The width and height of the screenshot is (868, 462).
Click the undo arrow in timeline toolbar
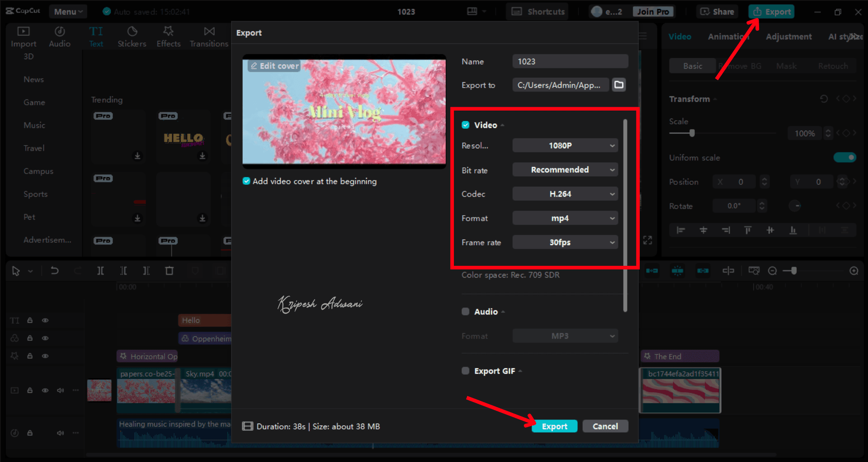pyautogui.click(x=55, y=271)
